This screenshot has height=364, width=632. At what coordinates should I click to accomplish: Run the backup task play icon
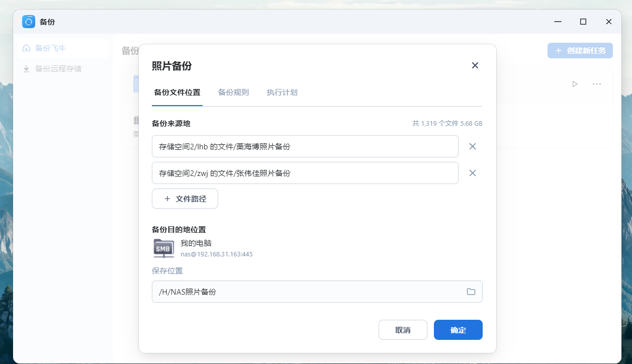[575, 84]
